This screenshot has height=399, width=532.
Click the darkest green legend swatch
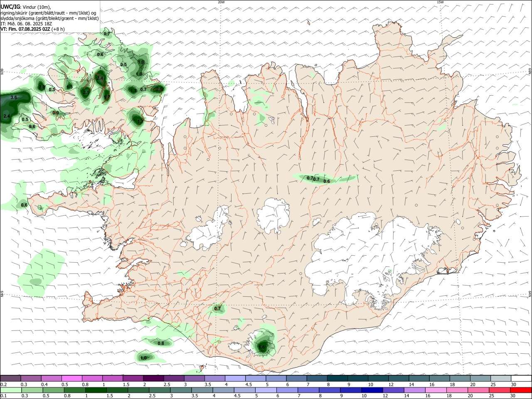click(96, 390)
